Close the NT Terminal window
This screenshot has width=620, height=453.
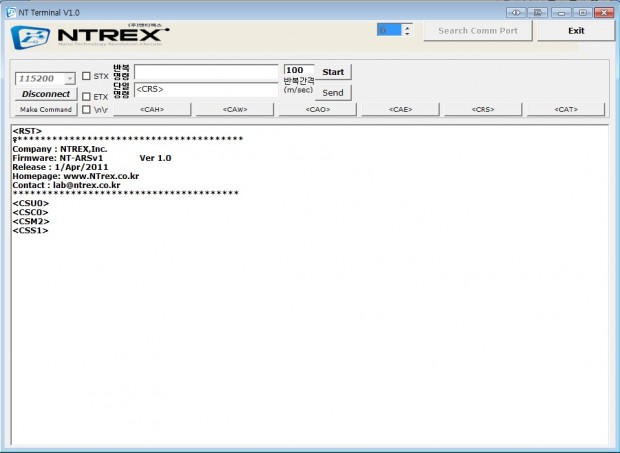605,13
